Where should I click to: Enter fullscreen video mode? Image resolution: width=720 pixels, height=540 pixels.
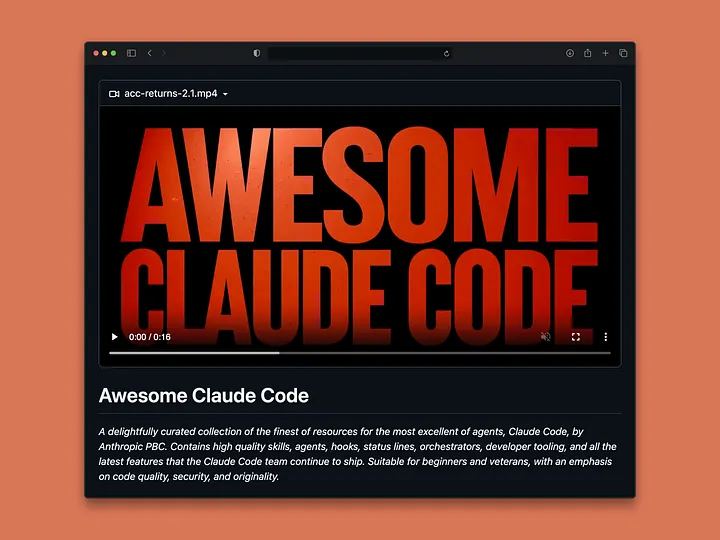tap(576, 337)
